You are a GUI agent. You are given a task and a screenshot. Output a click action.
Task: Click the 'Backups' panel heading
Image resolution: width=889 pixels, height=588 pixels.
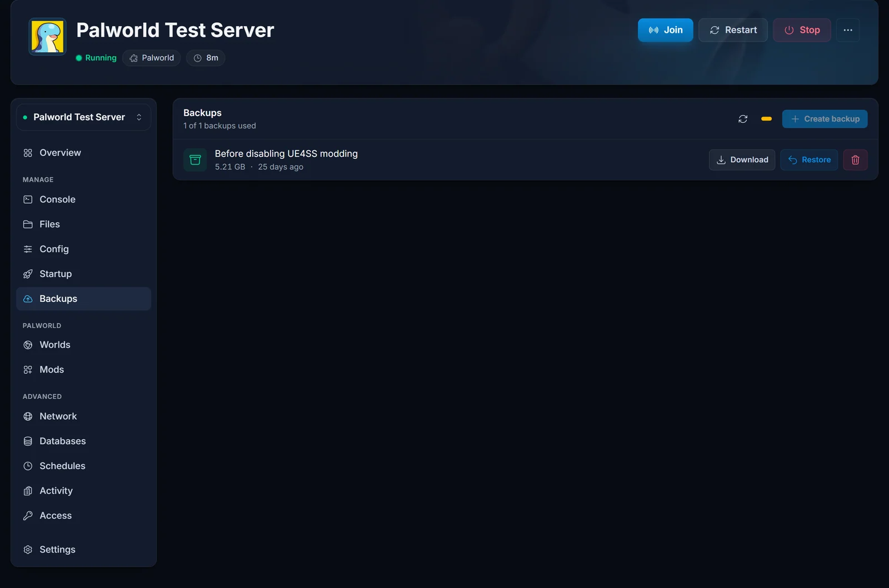click(x=202, y=113)
